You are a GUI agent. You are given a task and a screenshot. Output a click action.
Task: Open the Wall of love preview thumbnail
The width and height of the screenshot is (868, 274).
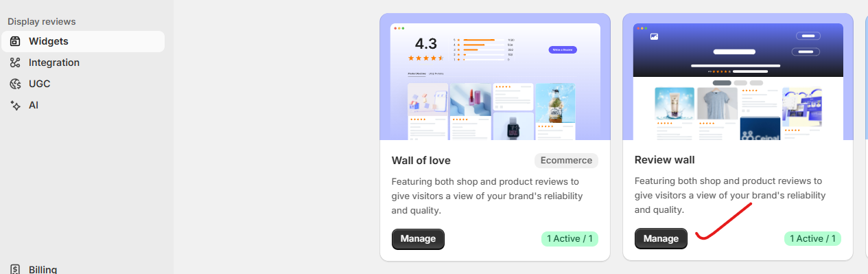495,77
